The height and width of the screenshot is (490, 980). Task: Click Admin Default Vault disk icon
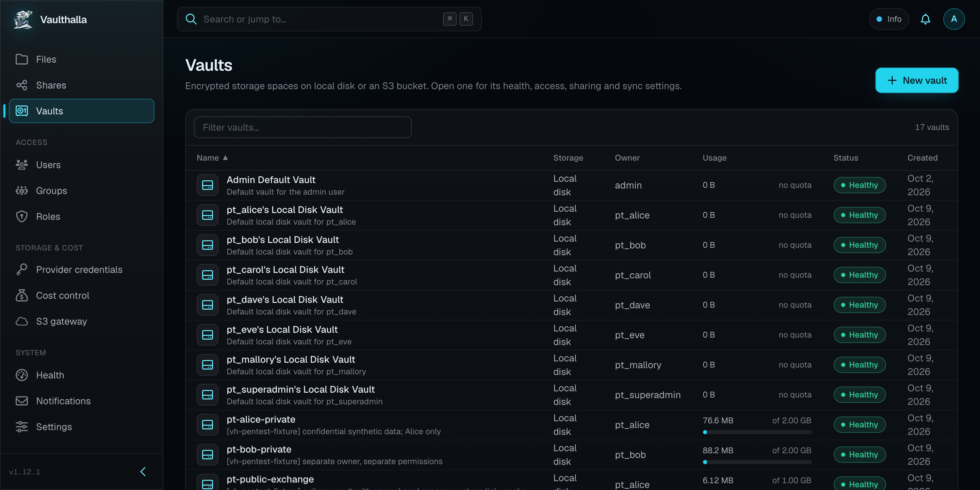pyautogui.click(x=207, y=185)
